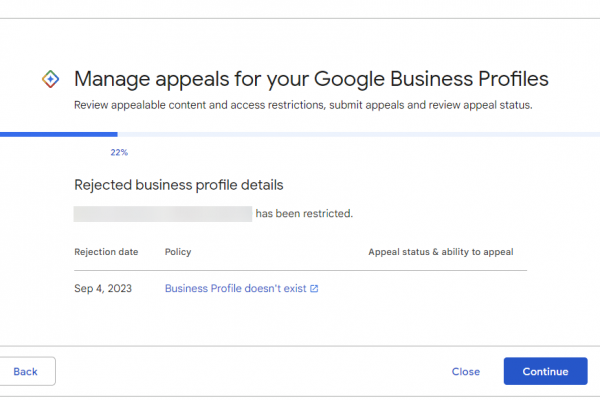Click the "Rejection date" column header
600x400 pixels.
click(106, 252)
